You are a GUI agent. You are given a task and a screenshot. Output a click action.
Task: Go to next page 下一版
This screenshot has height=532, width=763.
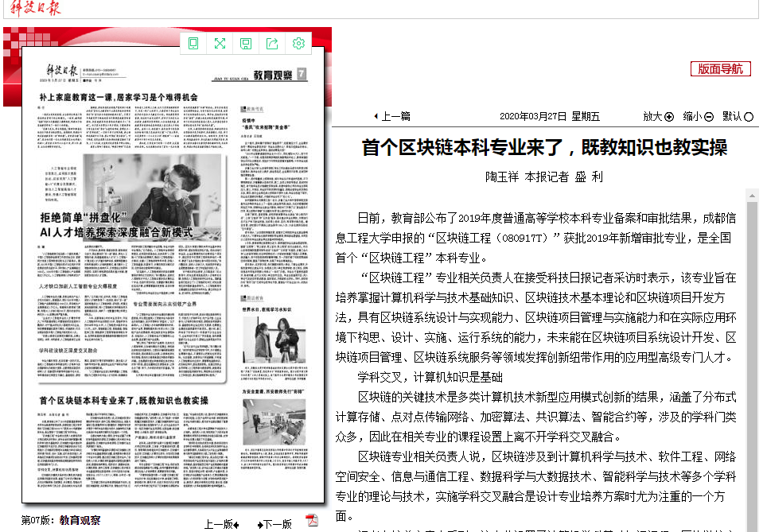[274, 524]
